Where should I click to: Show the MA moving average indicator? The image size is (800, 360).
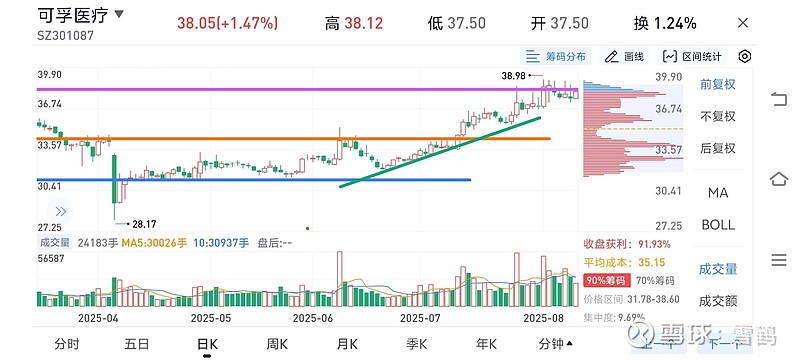point(718,193)
